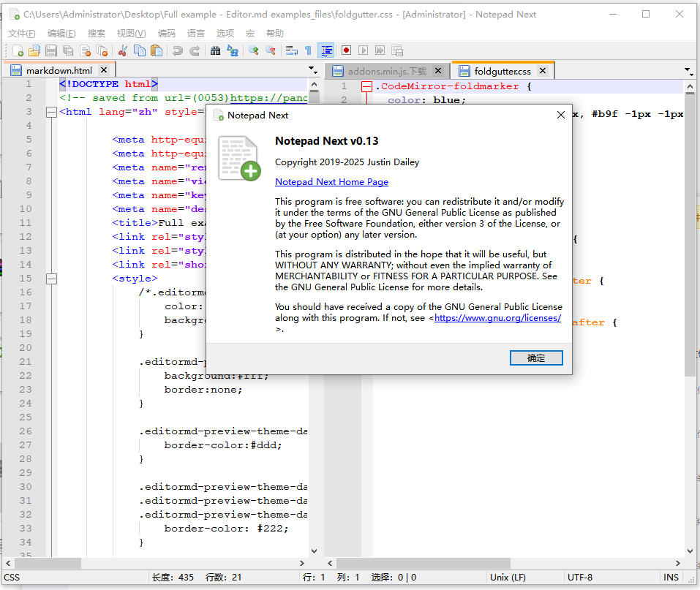700x590 pixels.
Task: Toggle word wrap in the toolbar
Action: pyautogui.click(x=291, y=50)
